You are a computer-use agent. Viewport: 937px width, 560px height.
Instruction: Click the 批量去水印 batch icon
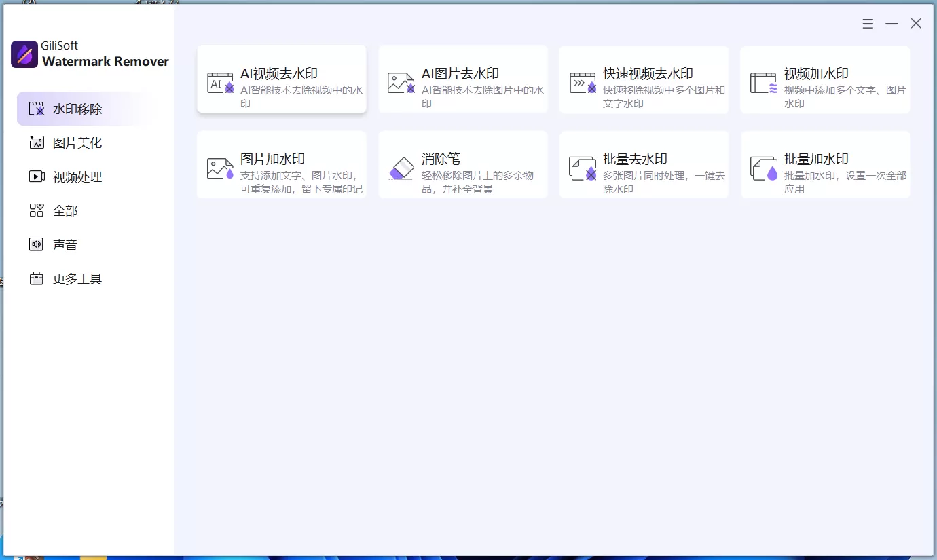[x=582, y=165]
